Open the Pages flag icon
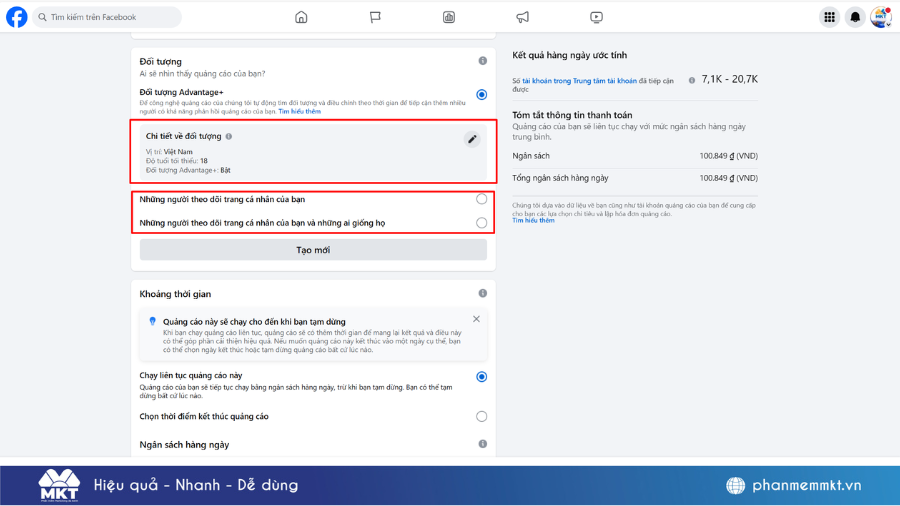This screenshot has width=900, height=506. [x=375, y=17]
